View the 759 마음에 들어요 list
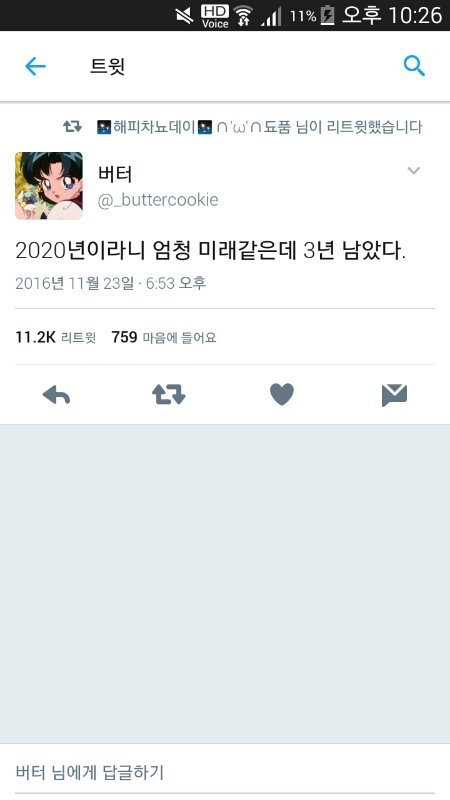Screen dimensions: 450x800 [x=164, y=337]
